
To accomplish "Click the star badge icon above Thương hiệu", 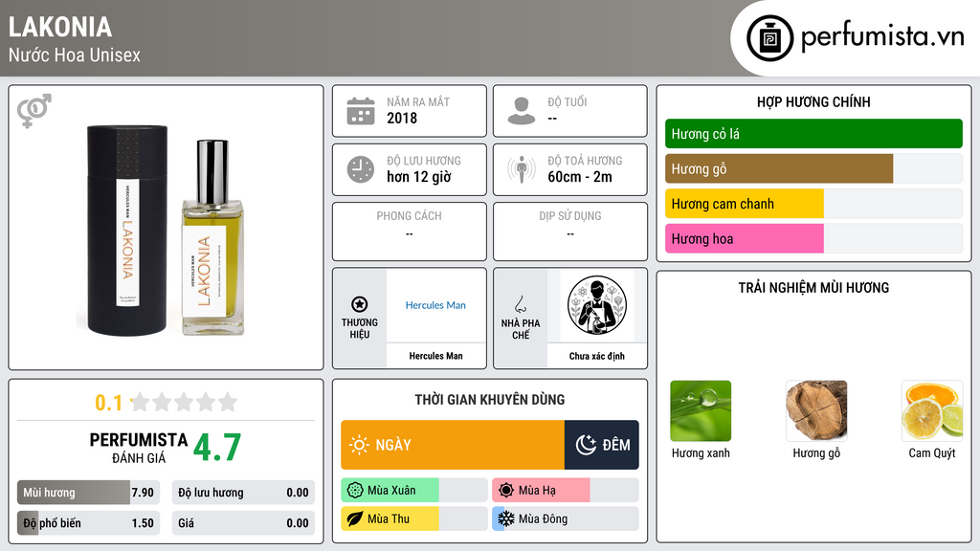I will [360, 304].
